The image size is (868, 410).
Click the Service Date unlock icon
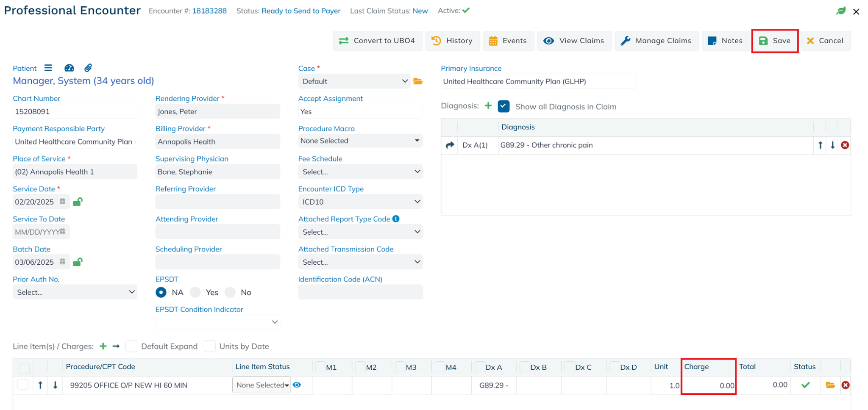(x=78, y=202)
